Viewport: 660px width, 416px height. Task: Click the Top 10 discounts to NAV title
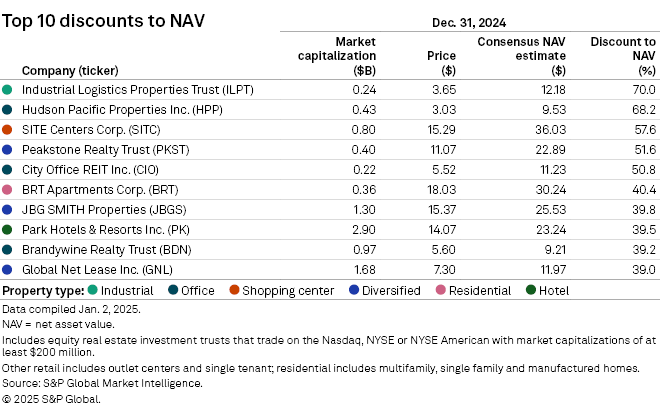[x=104, y=21]
